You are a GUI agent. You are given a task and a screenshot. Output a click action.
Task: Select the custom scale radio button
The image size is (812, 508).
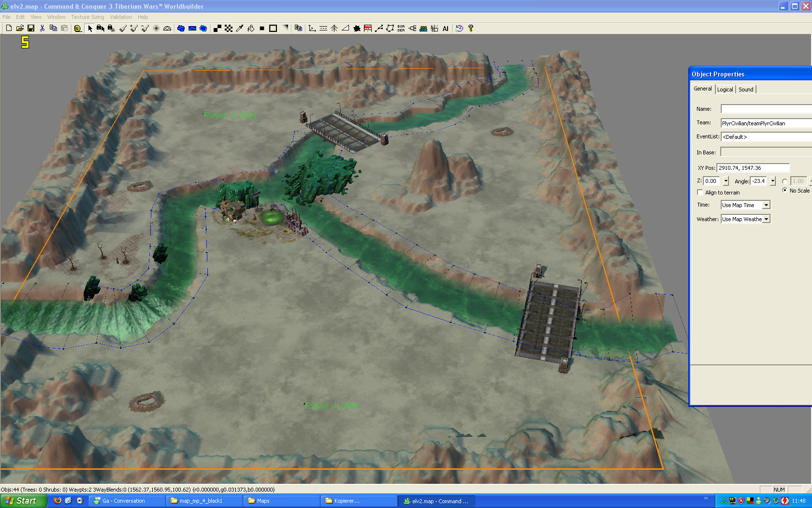pyautogui.click(x=784, y=181)
